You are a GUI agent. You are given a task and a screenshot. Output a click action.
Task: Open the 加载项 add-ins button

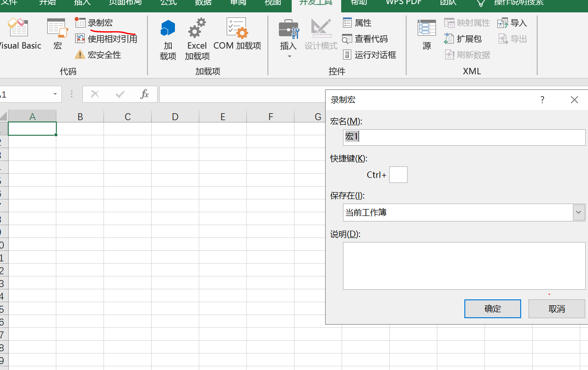(168, 39)
